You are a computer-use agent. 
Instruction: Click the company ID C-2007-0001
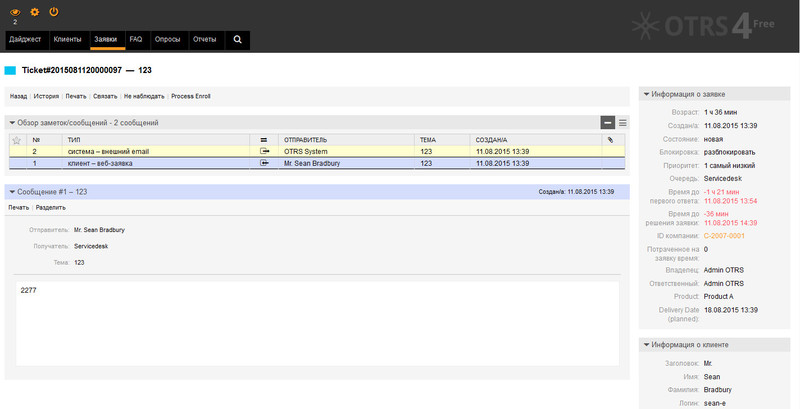(724, 236)
